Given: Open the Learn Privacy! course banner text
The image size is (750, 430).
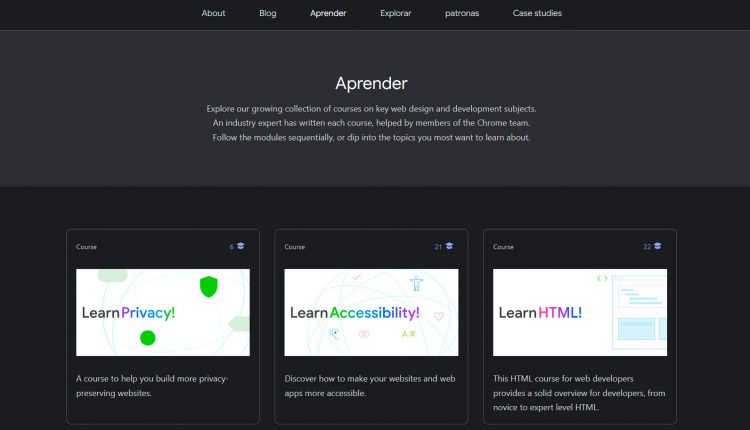Looking at the screenshot, I should pos(128,313).
